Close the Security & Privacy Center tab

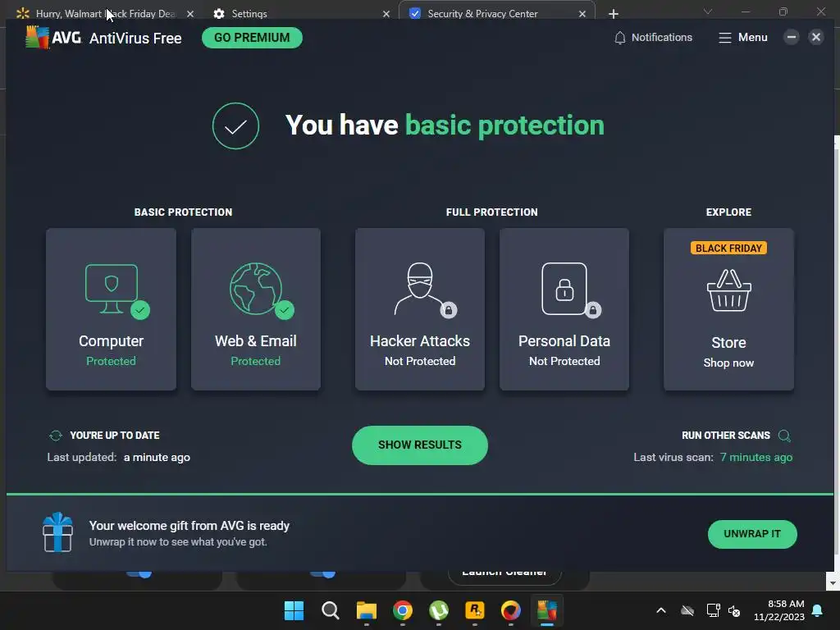coord(582,14)
